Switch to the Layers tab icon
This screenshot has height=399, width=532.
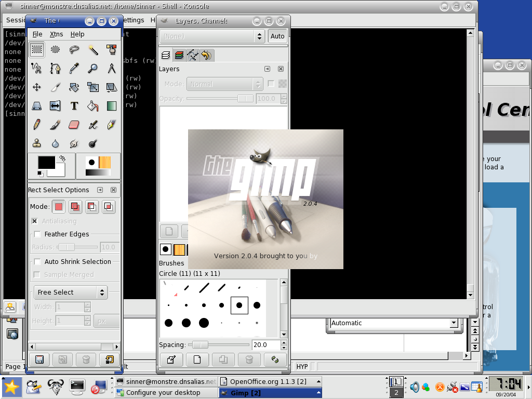(x=166, y=55)
